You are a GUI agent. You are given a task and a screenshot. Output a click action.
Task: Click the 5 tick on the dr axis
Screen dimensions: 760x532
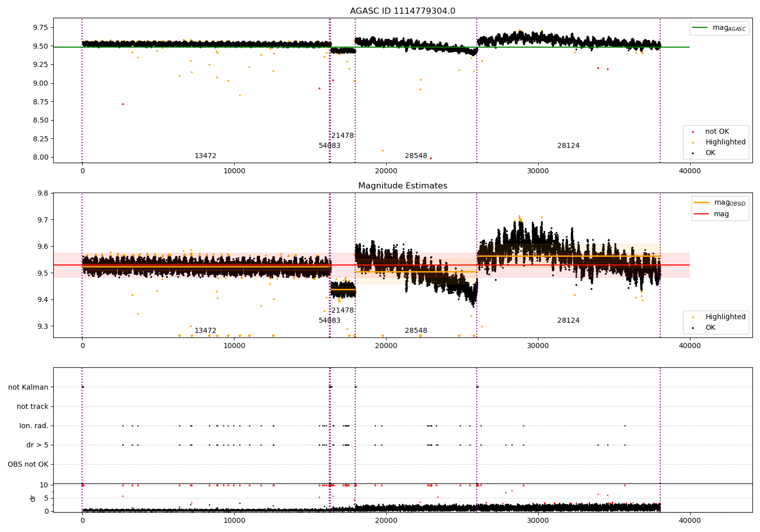47,498
